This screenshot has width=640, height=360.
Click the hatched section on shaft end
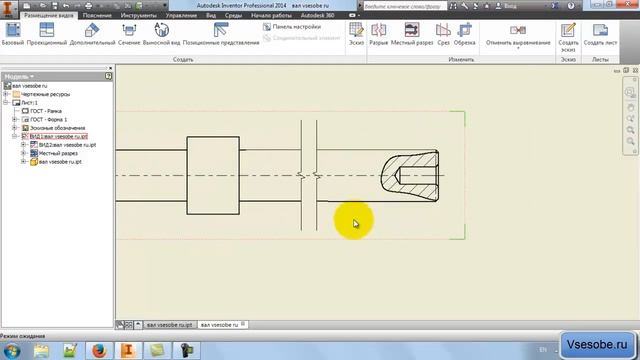tap(410, 176)
